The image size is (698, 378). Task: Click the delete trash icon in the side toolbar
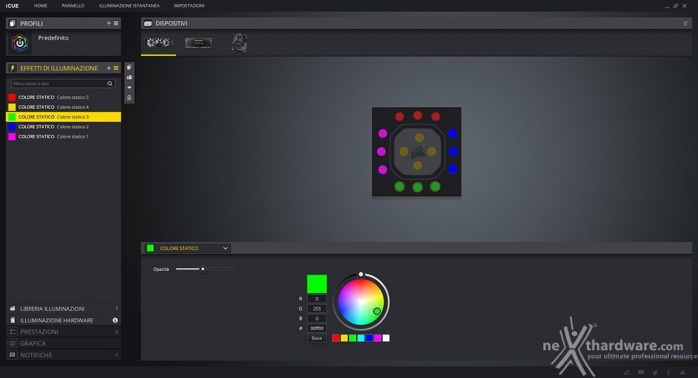pyautogui.click(x=129, y=98)
